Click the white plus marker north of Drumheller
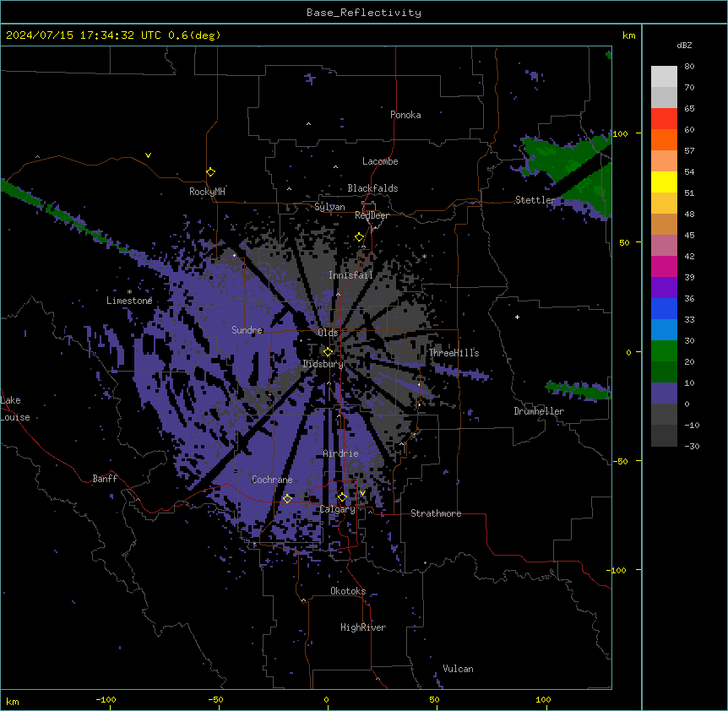Viewport: 728px width, 711px height. [517, 317]
